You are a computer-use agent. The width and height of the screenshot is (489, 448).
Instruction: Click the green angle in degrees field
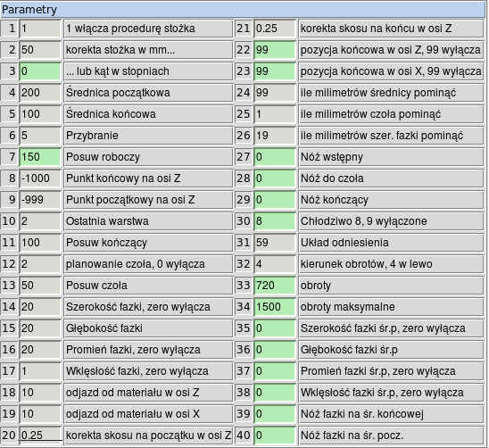[x=40, y=71]
